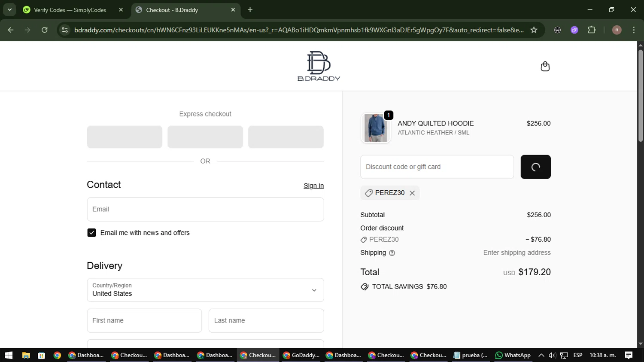The height and width of the screenshot is (362, 644).
Task: Click the B.Draddy logo
Action: tap(319, 66)
